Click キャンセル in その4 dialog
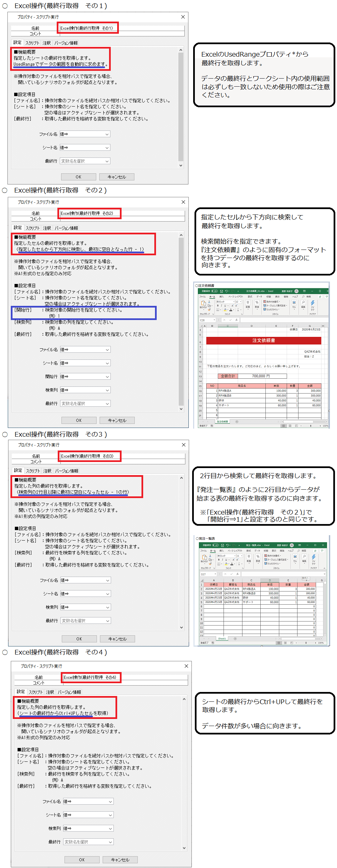Screen dimensions: 337x868 120,860
